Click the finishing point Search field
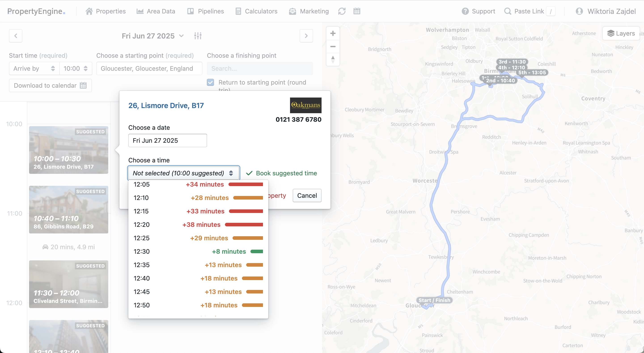The width and height of the screenshot is (644, 353). point(260,68)
